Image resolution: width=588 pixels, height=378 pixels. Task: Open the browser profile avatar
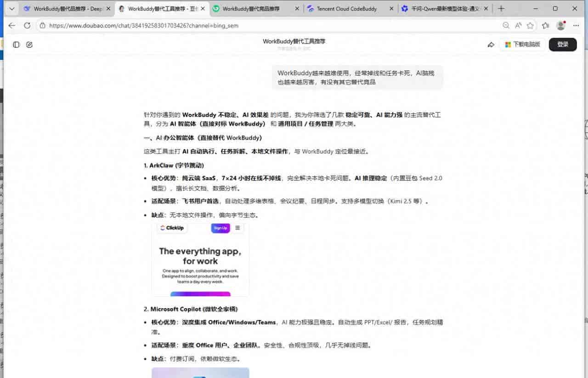tap(560, 26)
